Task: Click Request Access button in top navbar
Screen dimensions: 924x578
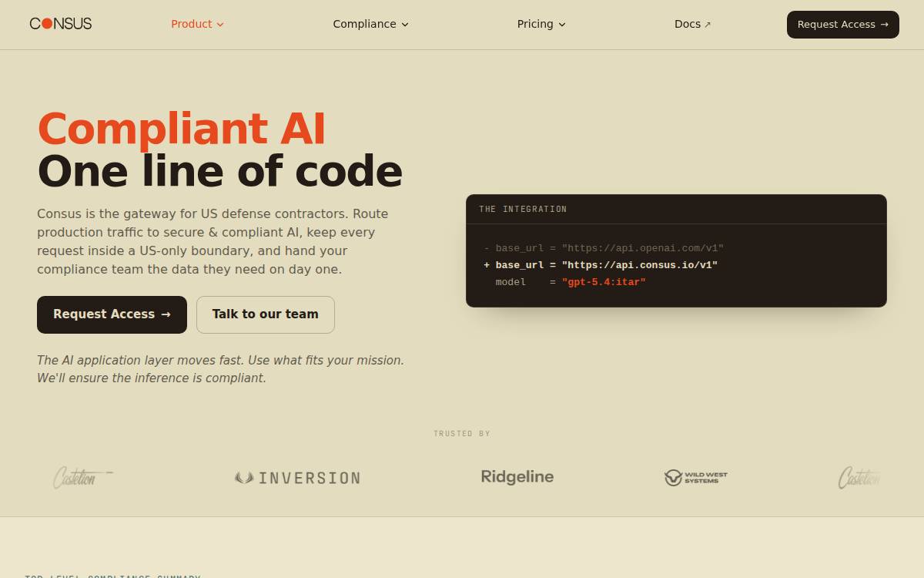Action: pos(842,25)
